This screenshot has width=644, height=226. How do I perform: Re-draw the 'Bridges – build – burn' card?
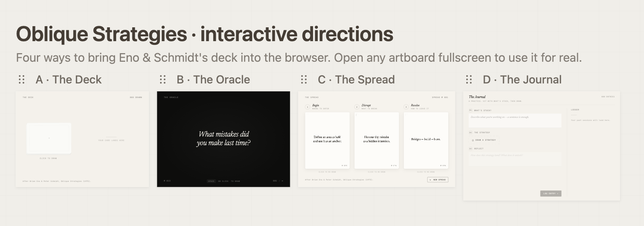(426, 140)
